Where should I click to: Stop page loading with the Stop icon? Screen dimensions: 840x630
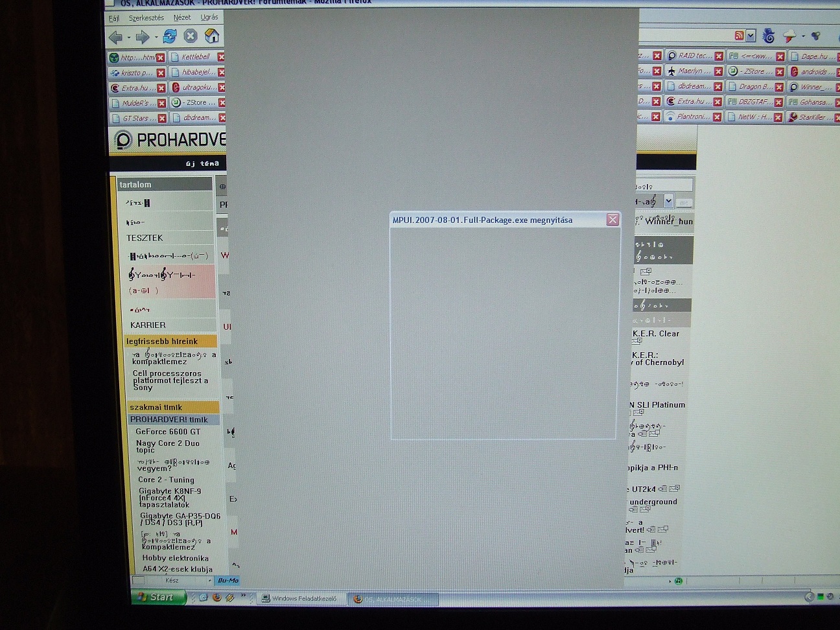[x=191, y=36]
